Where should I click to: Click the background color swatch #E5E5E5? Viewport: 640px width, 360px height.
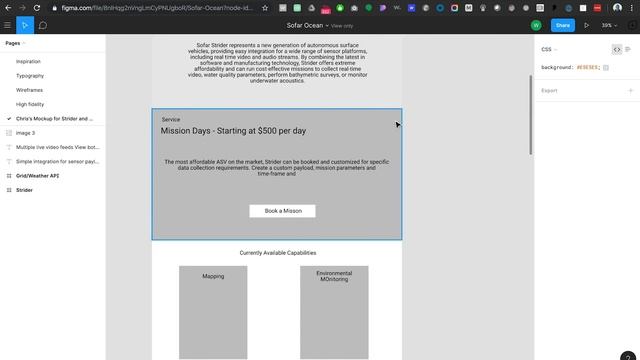click(x=606, y=68)
